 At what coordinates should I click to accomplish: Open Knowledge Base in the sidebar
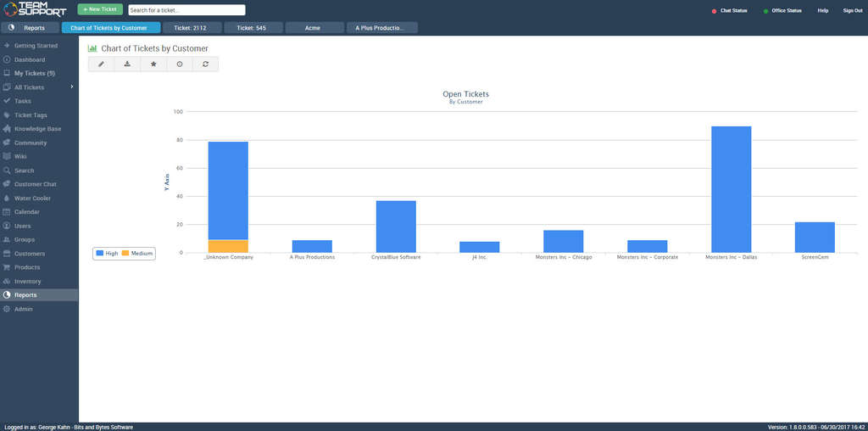pos(37,129)
